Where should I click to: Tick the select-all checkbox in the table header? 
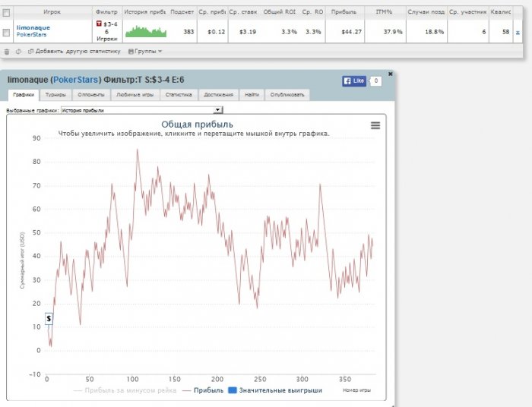(x=7, y=13)
